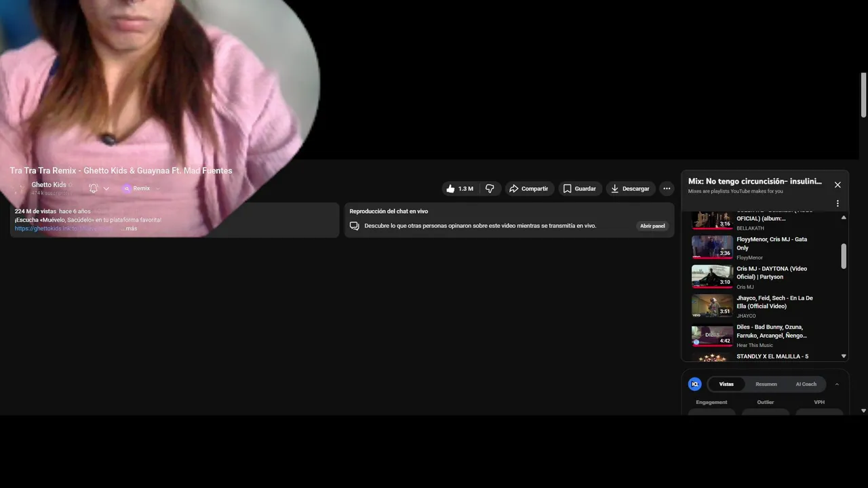
Task: Click playlist scroll down arrow
Action: (x=844, y=356)
